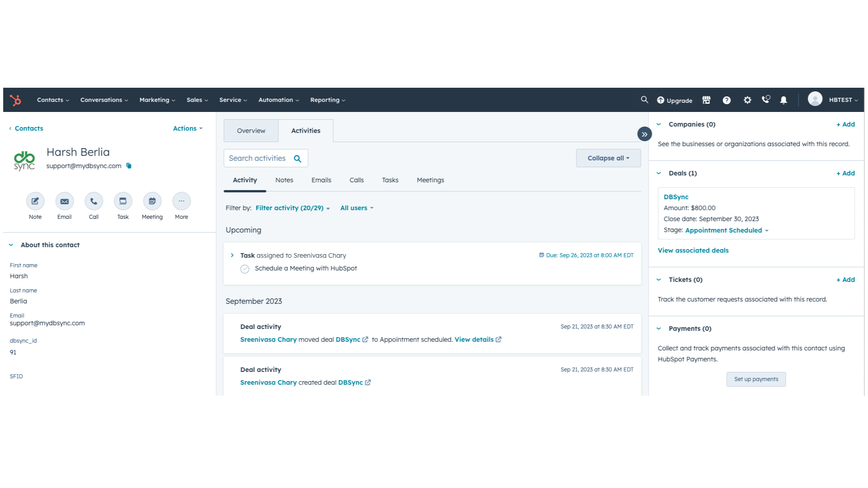
Task: Switch to the Meetings sub-tab
Action: click(431, 180)
